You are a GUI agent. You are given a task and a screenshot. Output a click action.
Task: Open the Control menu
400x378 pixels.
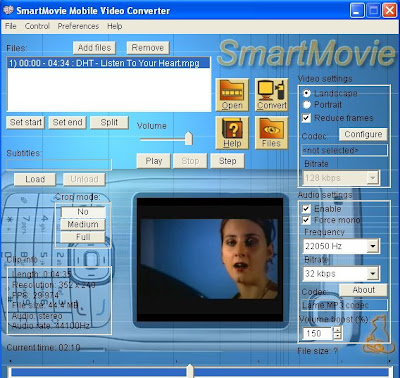click(37, 26)
